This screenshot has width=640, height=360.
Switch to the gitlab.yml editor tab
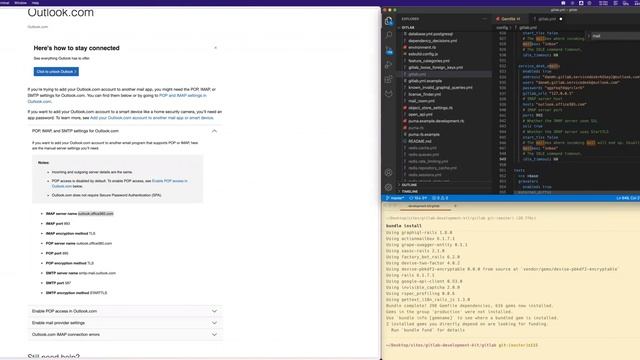coord(547,19)
